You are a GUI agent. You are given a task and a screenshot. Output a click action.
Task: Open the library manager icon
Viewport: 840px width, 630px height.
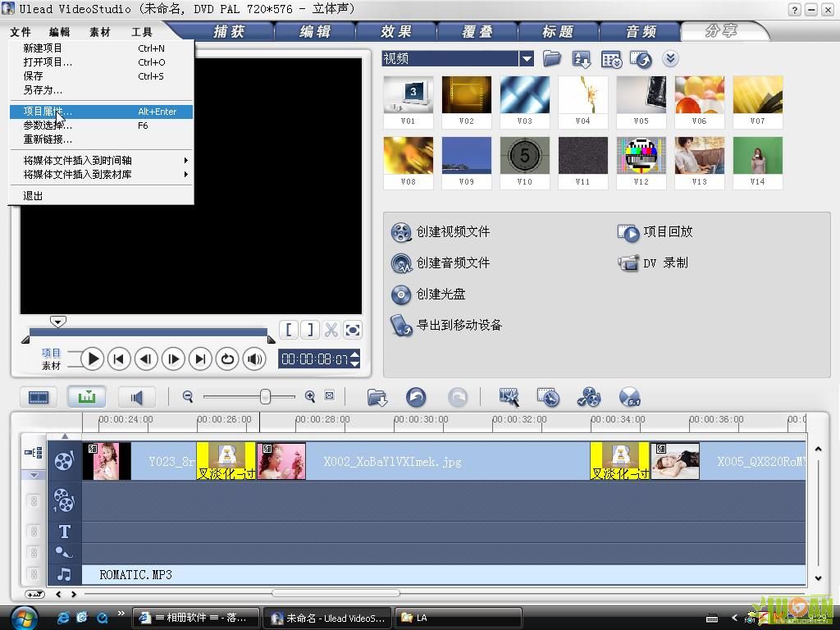point(611,59)
